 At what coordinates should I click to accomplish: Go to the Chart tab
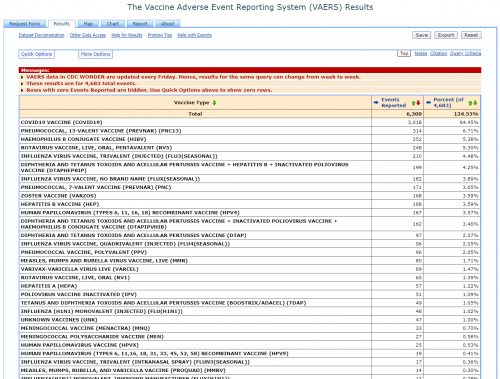pos(113,24)
